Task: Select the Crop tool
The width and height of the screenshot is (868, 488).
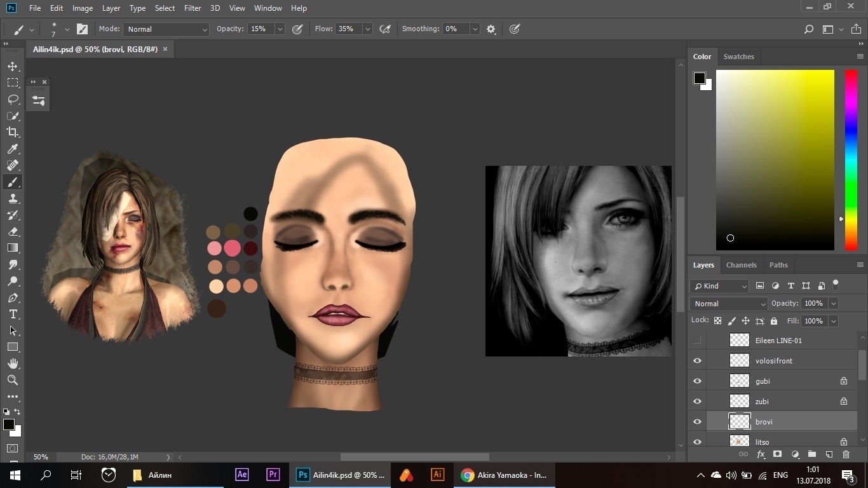Action: pos(13,132)
